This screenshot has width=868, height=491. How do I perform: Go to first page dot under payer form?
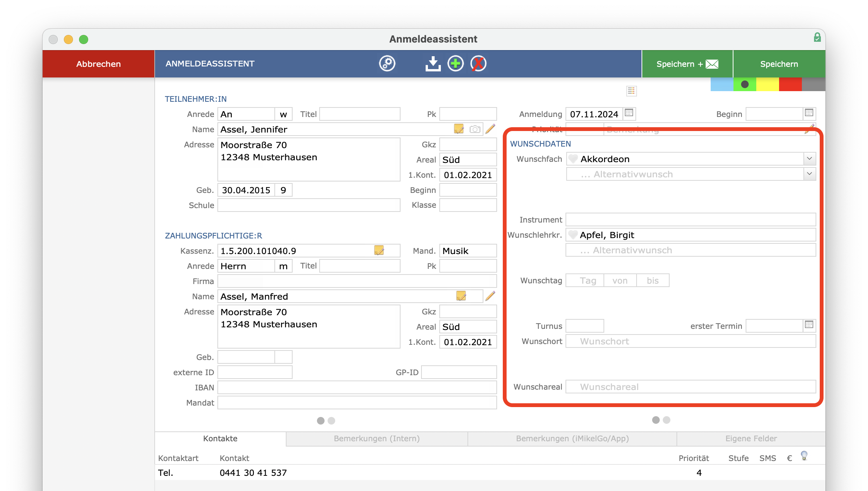[321, 421]
